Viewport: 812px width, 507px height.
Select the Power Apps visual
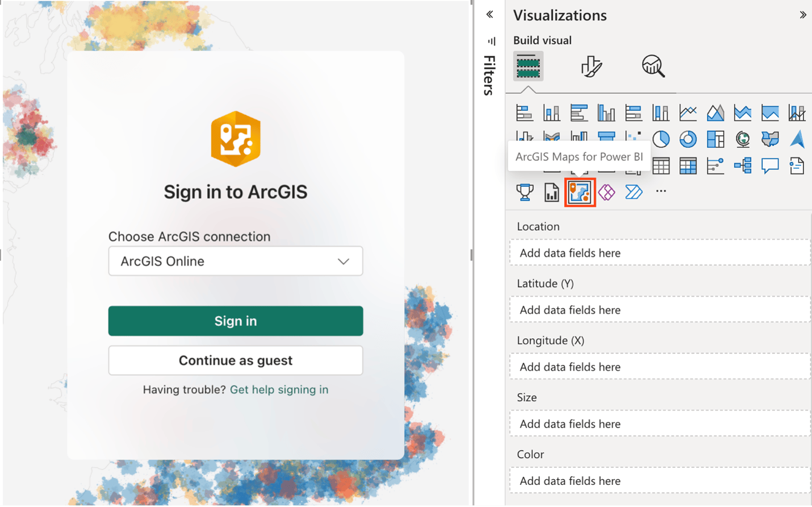click(606, 192)
